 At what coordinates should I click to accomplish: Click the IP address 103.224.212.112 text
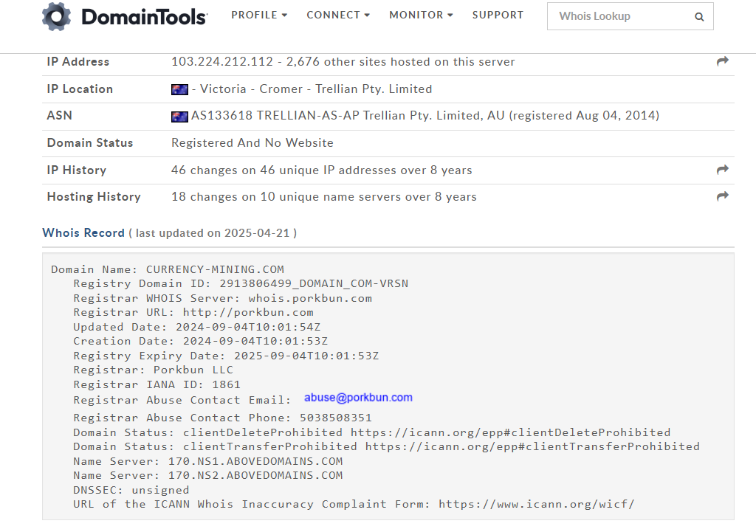click(222, 62)
